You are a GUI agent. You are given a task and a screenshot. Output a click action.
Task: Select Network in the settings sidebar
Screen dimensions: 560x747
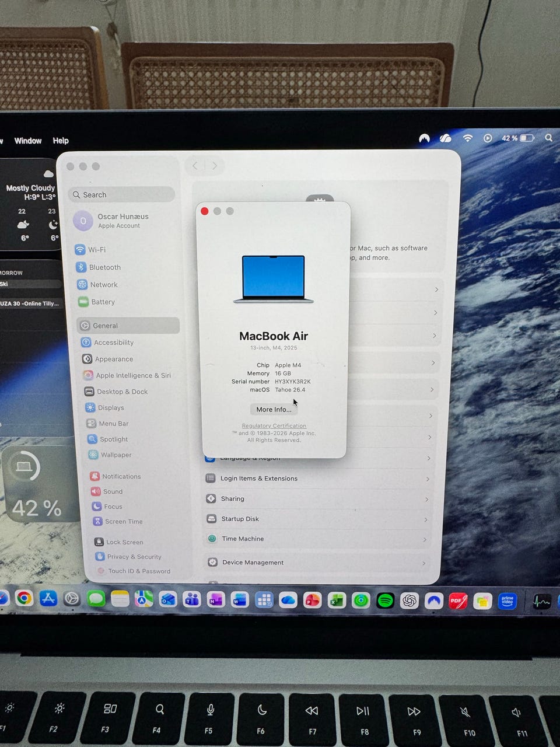(97, 285)
